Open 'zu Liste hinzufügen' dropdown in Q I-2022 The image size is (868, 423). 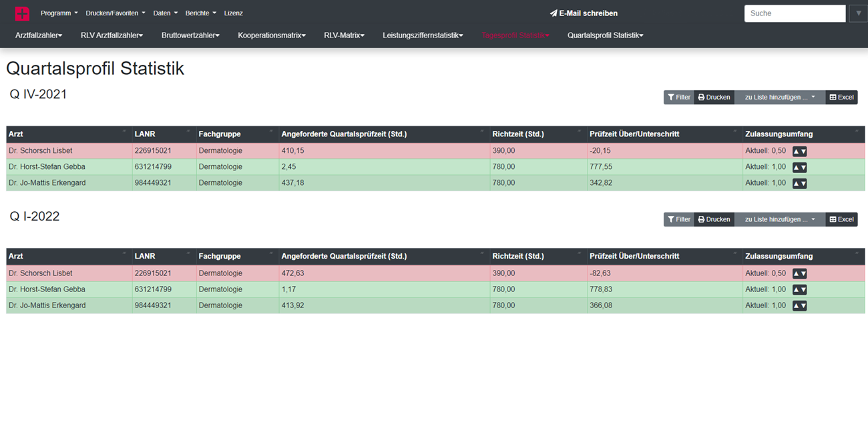pyautogui.click(x=779, y=220)
